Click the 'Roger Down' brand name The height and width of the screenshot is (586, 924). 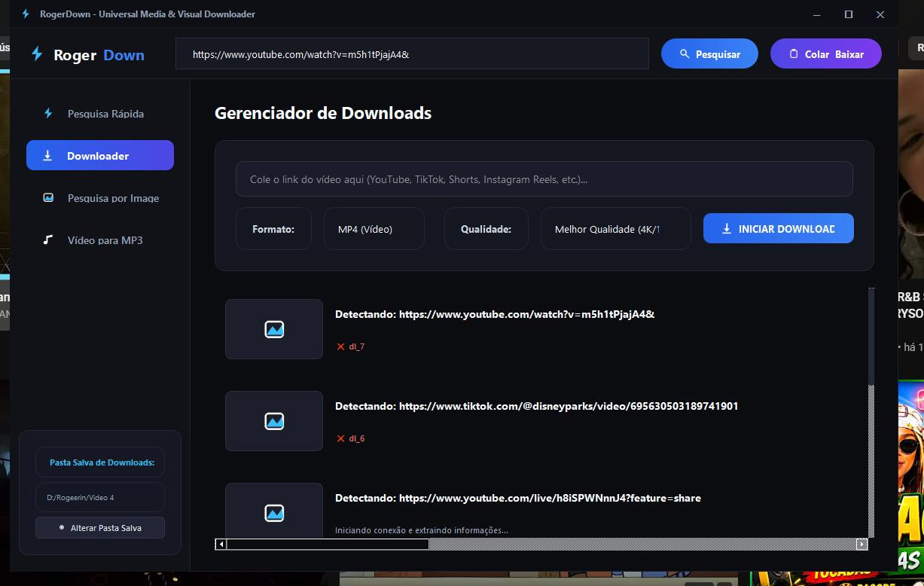click(99, 55)
